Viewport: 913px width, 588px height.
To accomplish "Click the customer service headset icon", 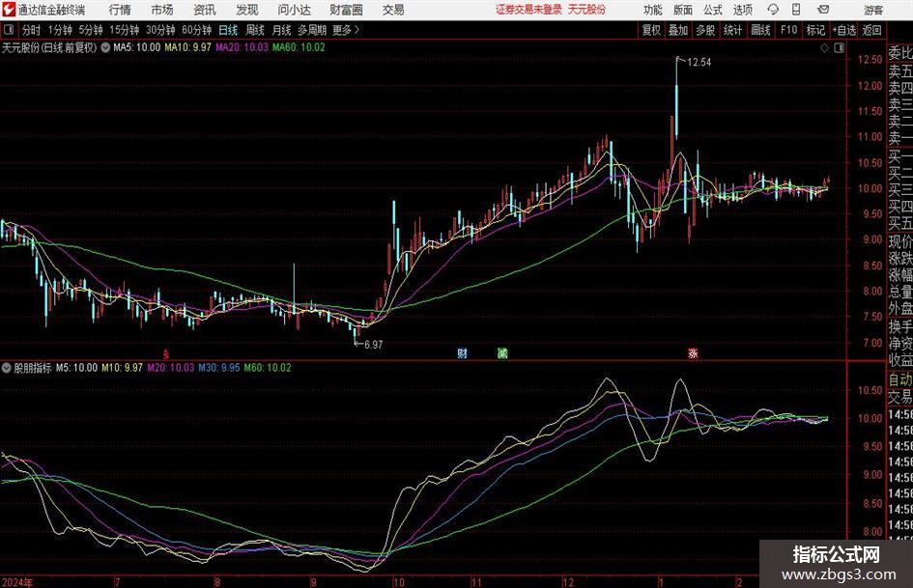I will click(773, 10).
